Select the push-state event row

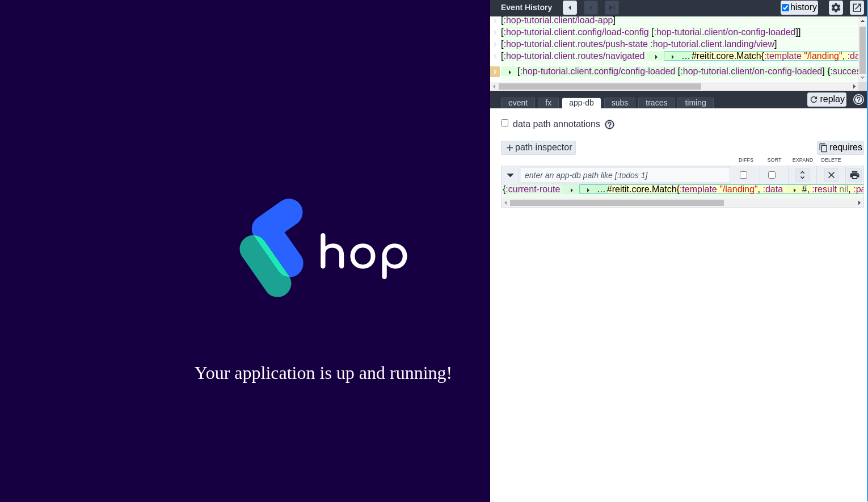click(639, 44)
